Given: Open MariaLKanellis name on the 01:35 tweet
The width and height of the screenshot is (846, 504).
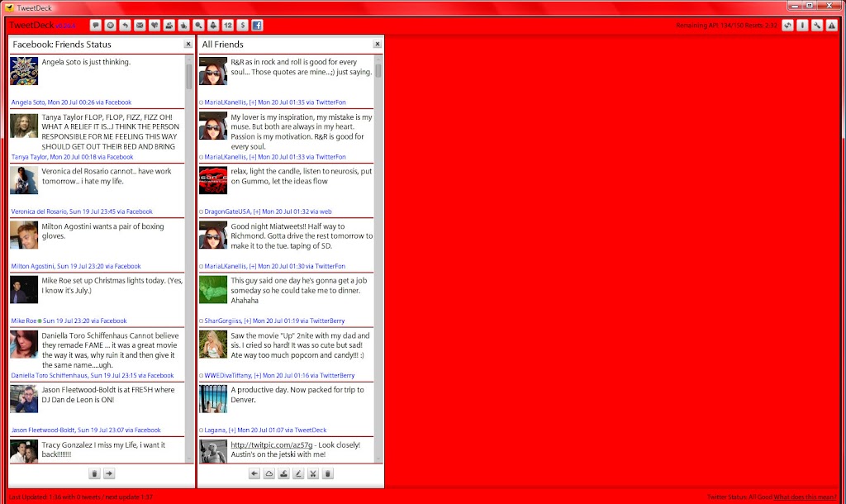Looking at the screenshot, I should pyautogui.click(x=225, y=102).
